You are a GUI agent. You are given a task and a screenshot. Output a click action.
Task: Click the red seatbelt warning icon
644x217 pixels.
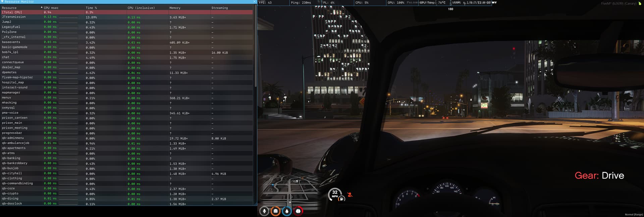coord(350,194)
